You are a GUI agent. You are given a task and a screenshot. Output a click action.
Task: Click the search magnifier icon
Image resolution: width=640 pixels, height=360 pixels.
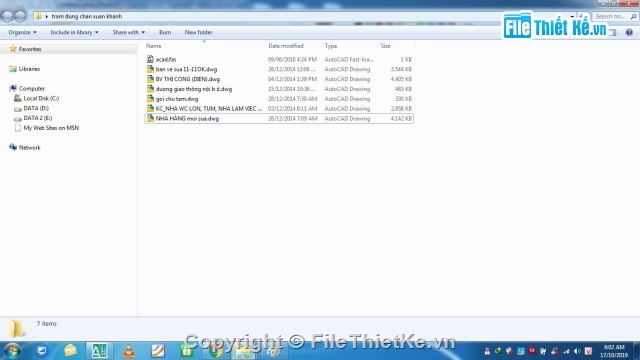pos(633,16)
